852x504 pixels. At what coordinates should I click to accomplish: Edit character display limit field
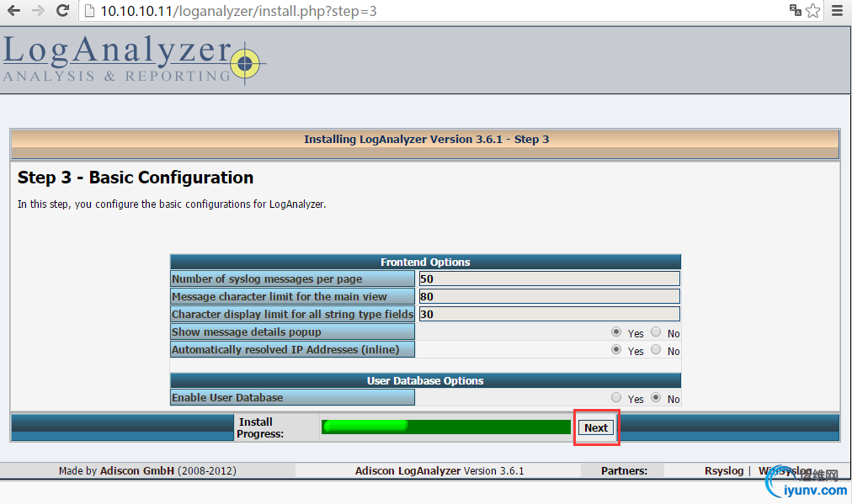click(x=550, y=314)
